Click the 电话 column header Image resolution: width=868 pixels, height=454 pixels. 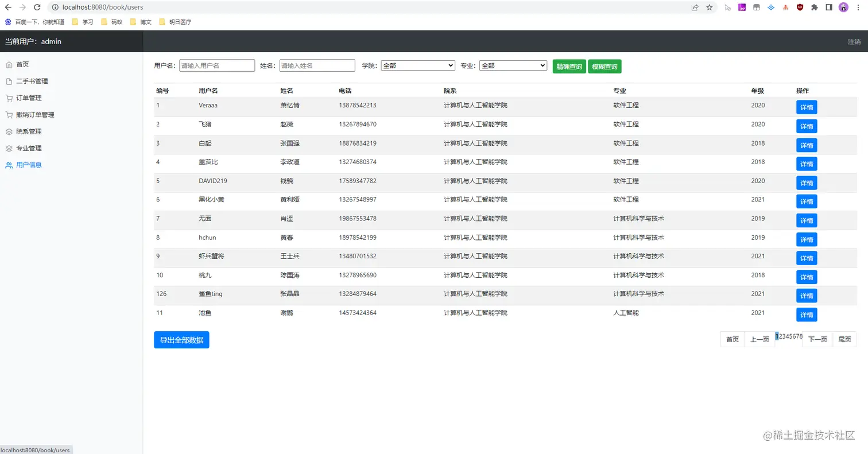pyautogui.click(x=345, y=91)
